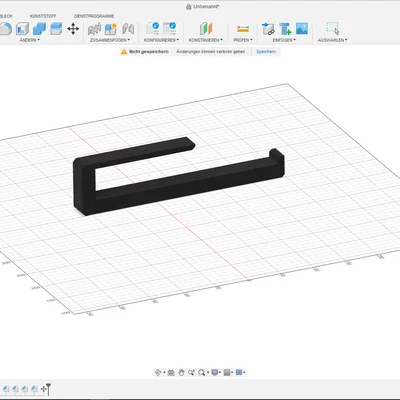The image size is (400, 400).
Task: Switch to the KUNSTSTOFF tab
Action: tap(43, 16)
